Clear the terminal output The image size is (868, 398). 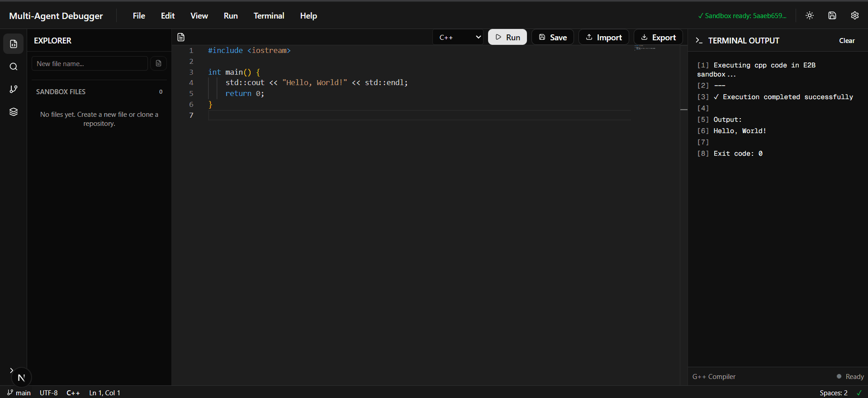847,40
